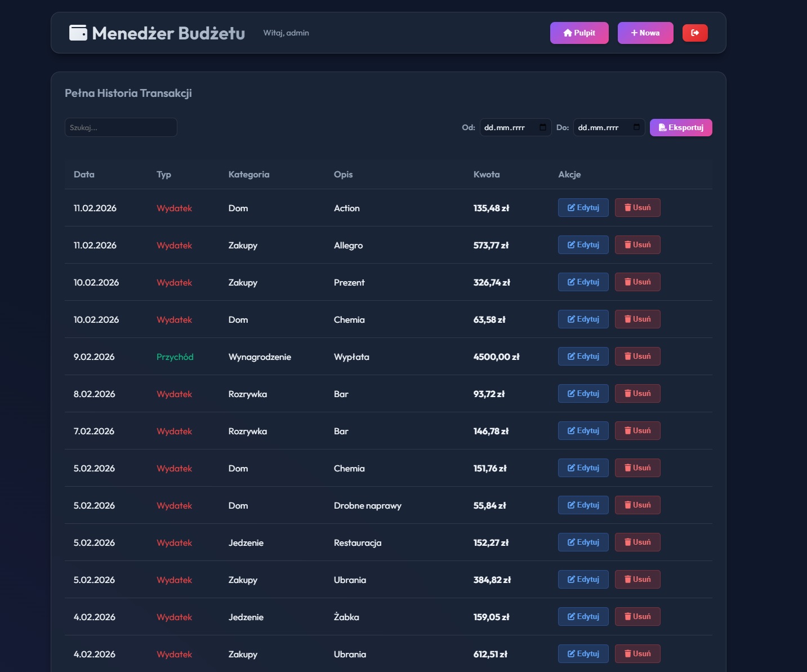Image resolution: width=807 pixels, height=672 pixels.
Task: Open calendar picker in the Do date field
Action: click(636, 127)
